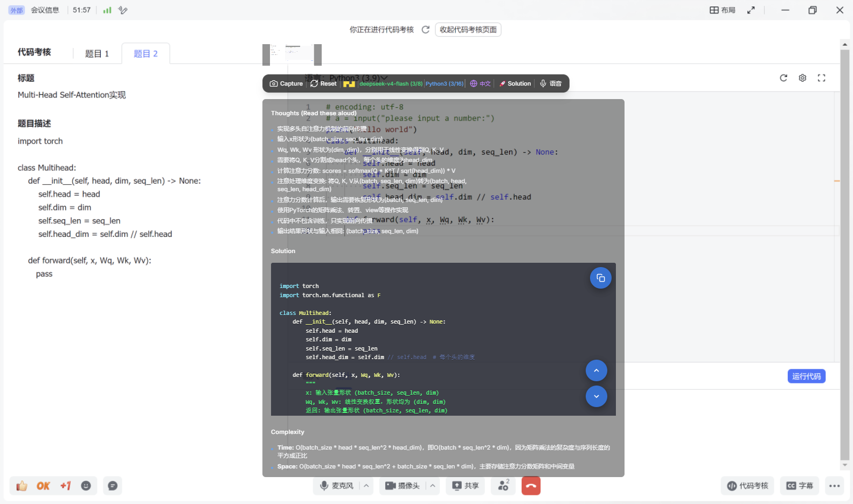Open meeting chat bubble icon
This screenshot has width=853, height=504.
[113, 486]
